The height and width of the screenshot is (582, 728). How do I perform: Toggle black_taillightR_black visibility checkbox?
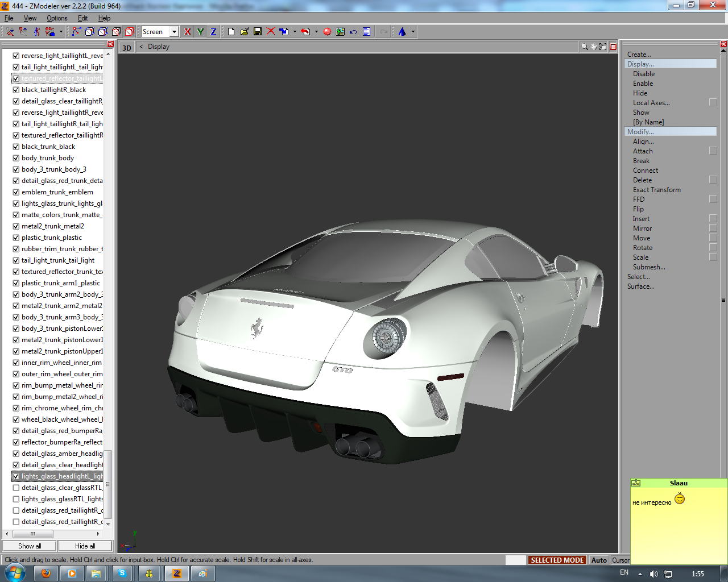coord(16,90)
